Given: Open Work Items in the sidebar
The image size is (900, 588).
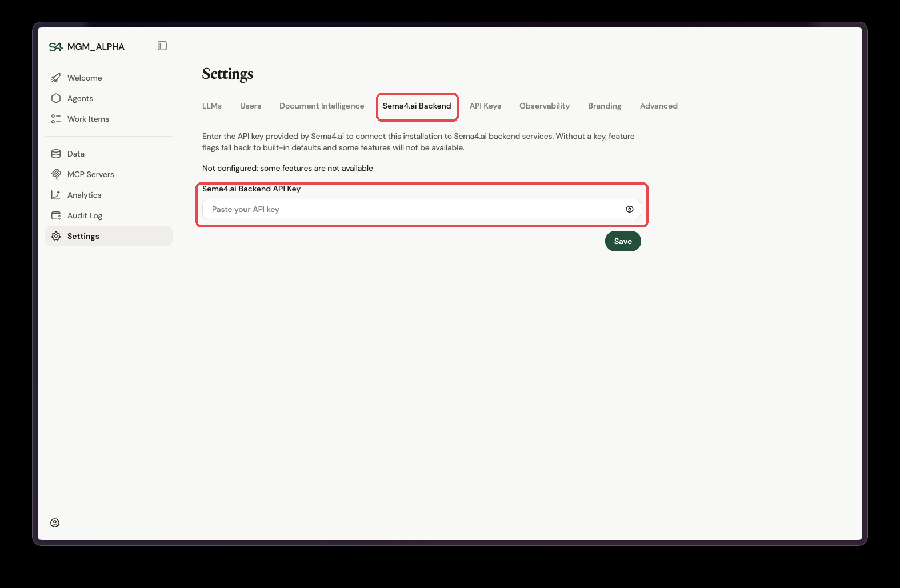Looking at the screenshot, I should 109,119.
